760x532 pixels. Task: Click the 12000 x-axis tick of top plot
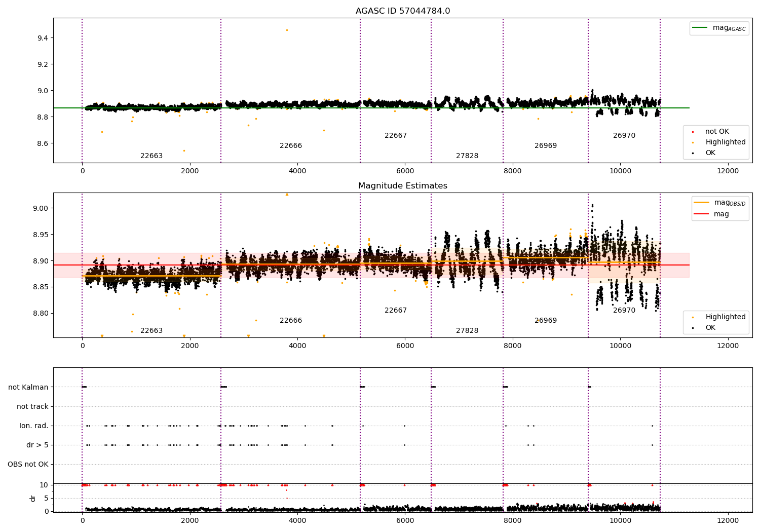pos(728,171)
